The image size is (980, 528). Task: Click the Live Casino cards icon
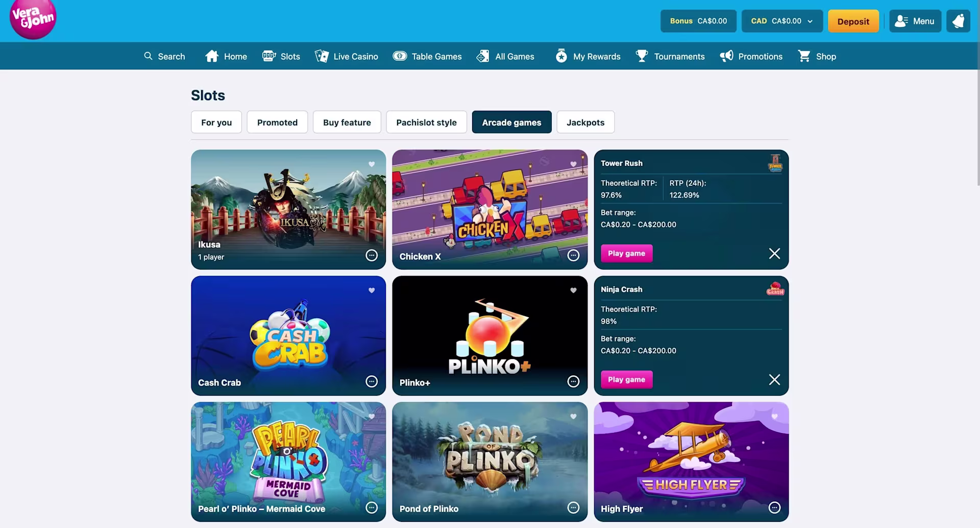[x=322, y=56]
